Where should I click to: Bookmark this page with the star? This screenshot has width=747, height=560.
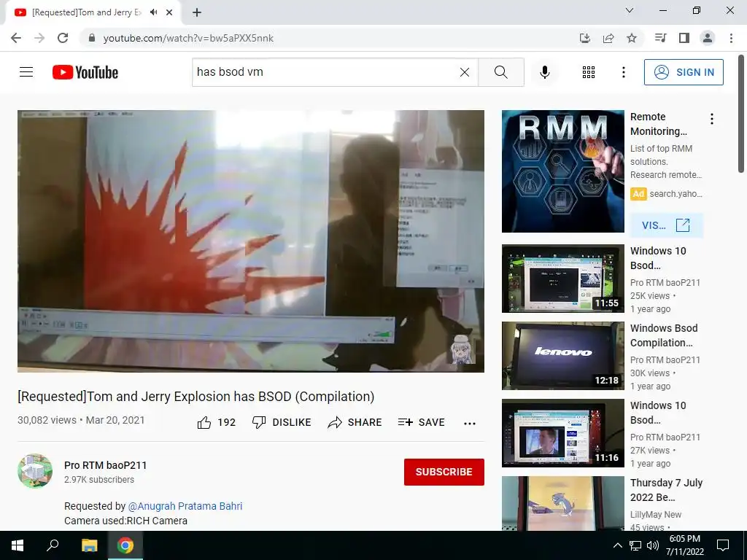tap(632, 38)
